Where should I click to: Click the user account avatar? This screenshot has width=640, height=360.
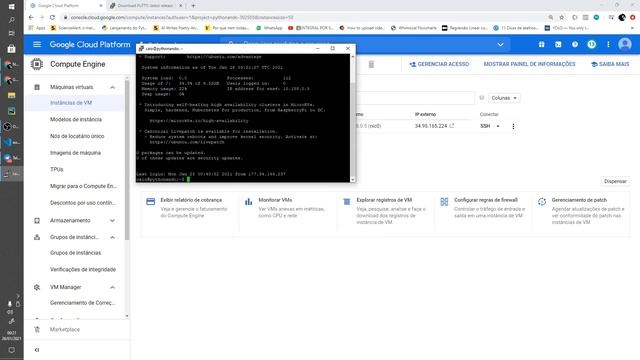pyautogui.click(x=624, y=44)
